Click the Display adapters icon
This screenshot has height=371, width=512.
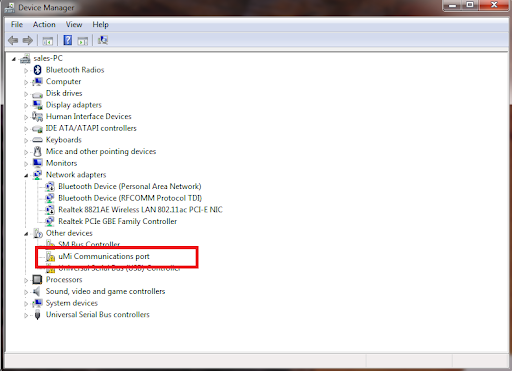coord(37,105)
